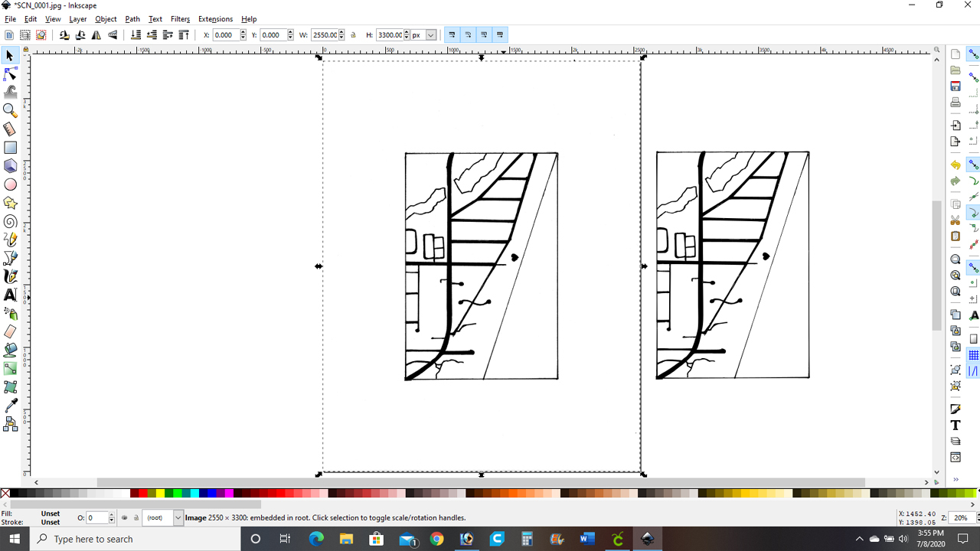Select the Color Dropper tool
This screenshot has width=980, height=551.
tap(11, 406)
